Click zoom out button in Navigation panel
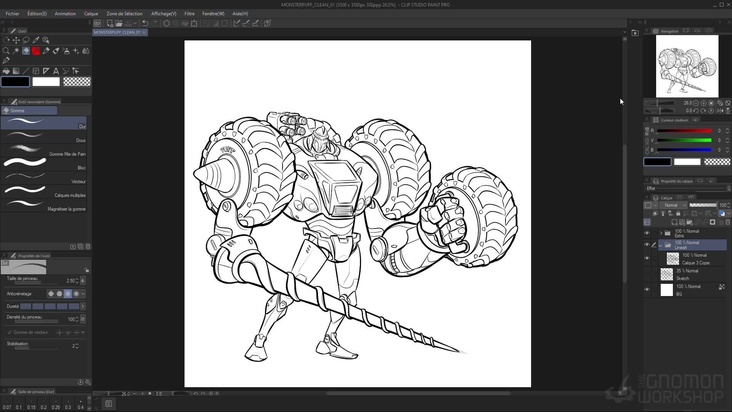Image resolution: width=732 pixels, height=412 pixels. point(696,103)
